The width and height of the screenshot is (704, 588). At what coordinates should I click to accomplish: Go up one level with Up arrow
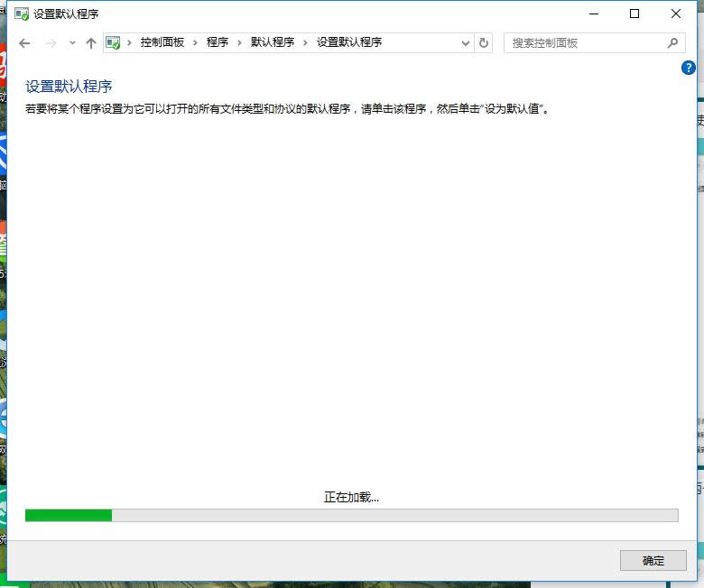click(x=90, y=43)
